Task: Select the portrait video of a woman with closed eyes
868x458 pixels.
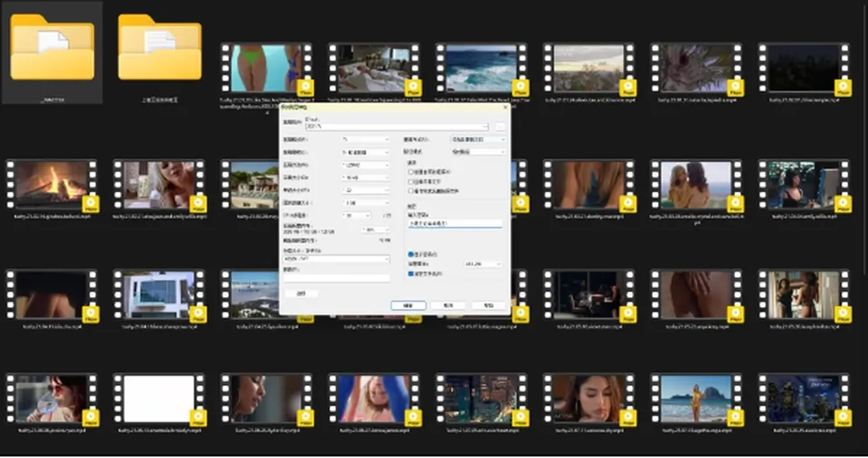Action: 589,398
